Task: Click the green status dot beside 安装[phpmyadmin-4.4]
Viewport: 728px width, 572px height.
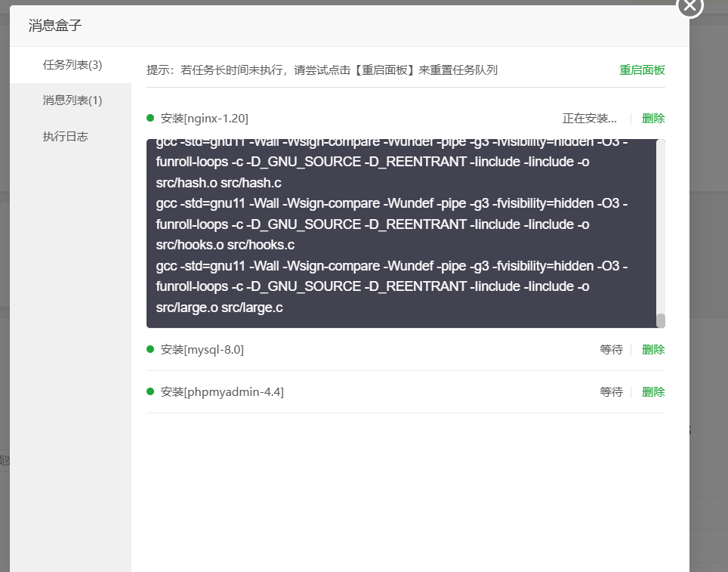Action: coord(150,391)
